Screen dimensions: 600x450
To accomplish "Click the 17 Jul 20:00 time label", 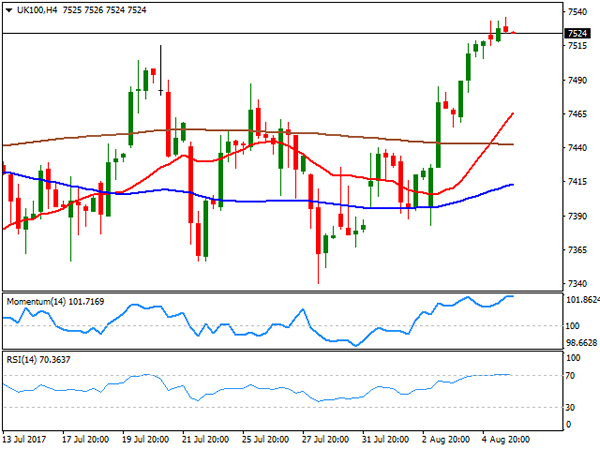I will point(86,439).
